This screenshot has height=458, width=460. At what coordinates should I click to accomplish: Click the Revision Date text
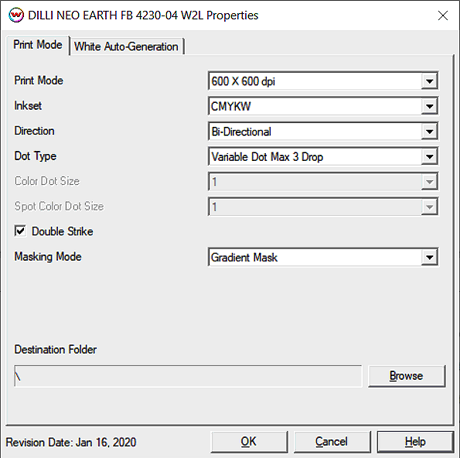point(71,442)
